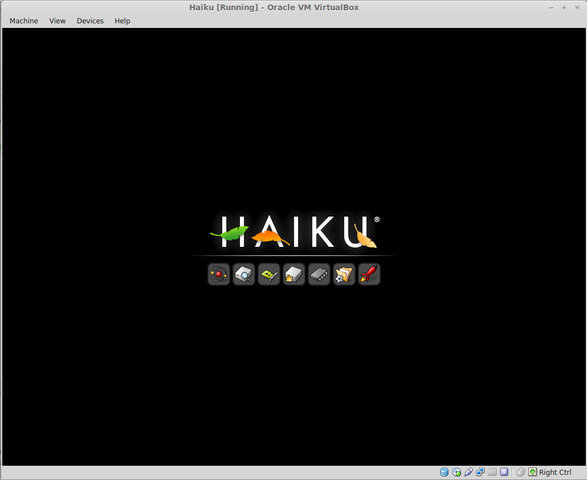Click the hard disk activity status icon
The width and height of the screenshot is (587, 480).
coord(444,472)
